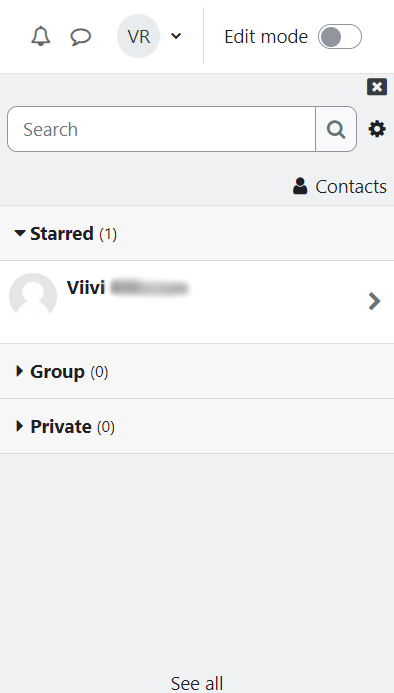Open the notifications bell icon

pos(41,36)
